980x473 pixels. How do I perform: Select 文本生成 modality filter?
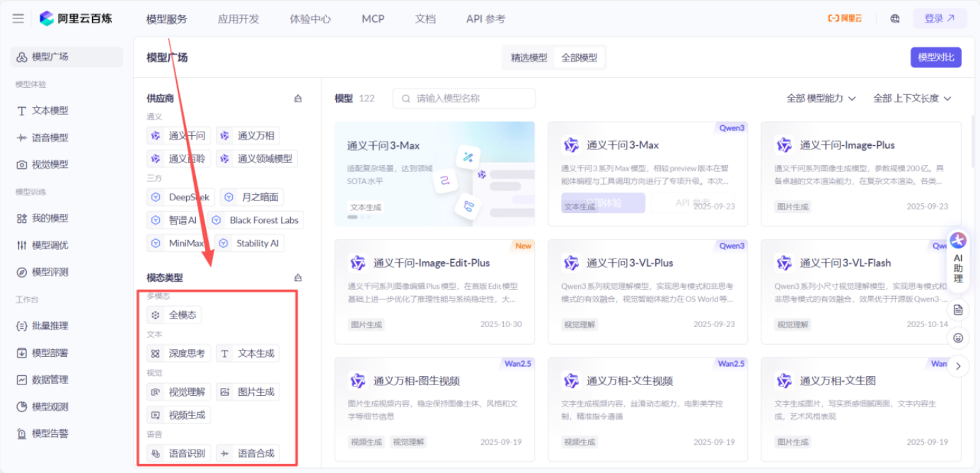tap(248, 353)
